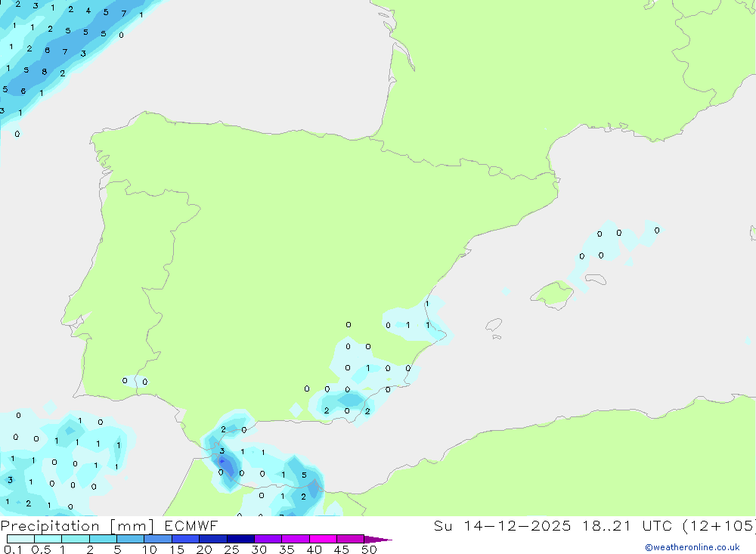Open the weatheronline.co.uk link
Image resolution: width=756 pixels, height=554 pixels.
pyautogui.click(x=692, y=547)
